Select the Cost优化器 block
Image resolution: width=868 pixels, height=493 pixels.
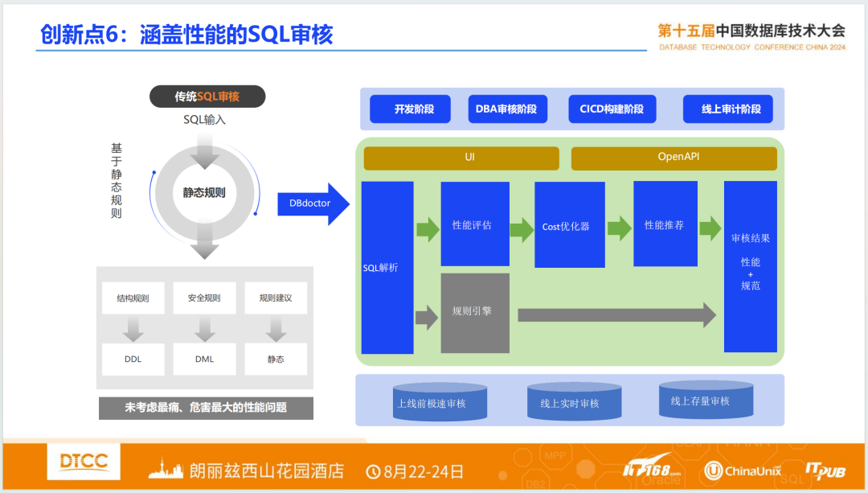click(570, 225)
